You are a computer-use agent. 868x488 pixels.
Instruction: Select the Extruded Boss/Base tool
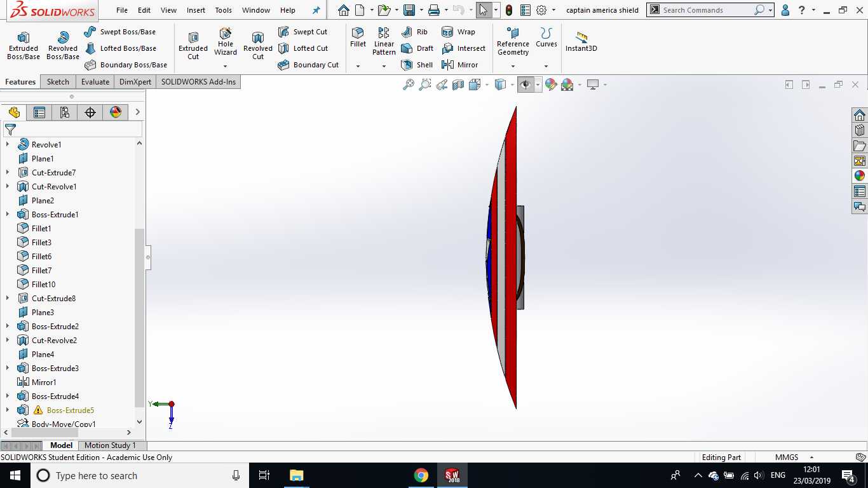point(24,46)
